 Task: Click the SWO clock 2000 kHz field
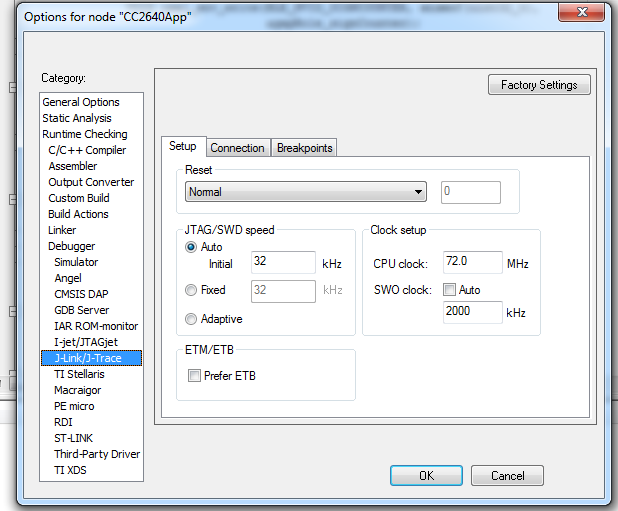click(x=472, y=312)
